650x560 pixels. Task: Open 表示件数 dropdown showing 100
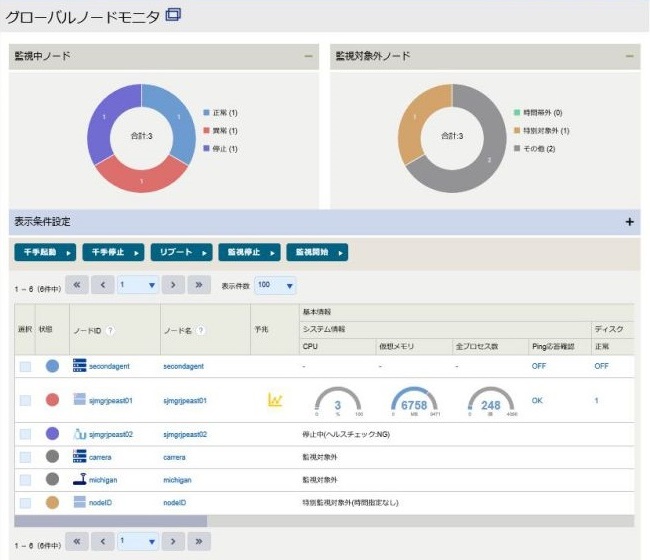pyautogui.click(x=275, y=285)
